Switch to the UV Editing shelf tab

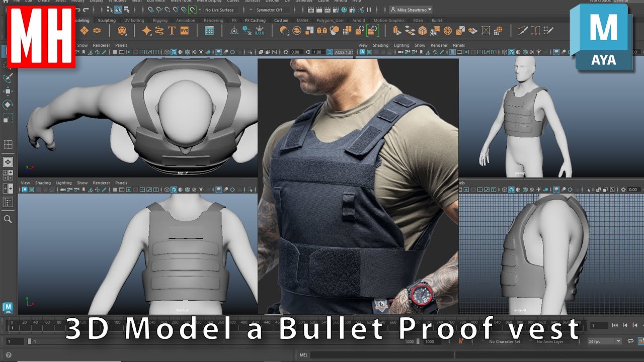point(134,21)
